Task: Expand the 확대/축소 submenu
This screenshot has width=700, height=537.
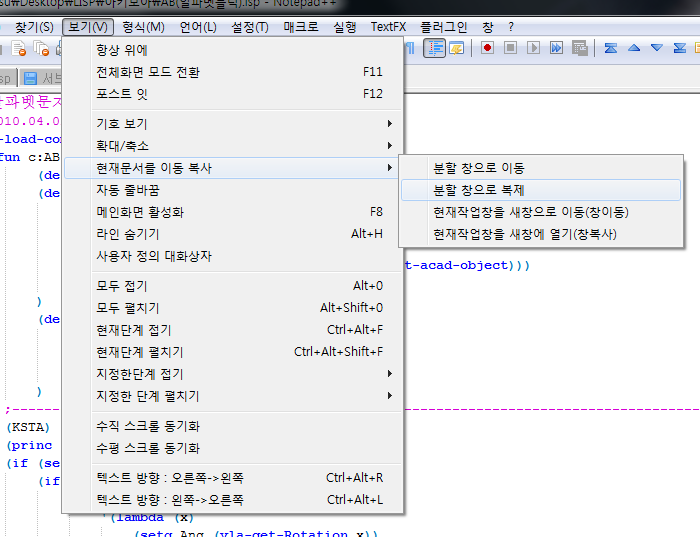Action: [x=233, y=146]
